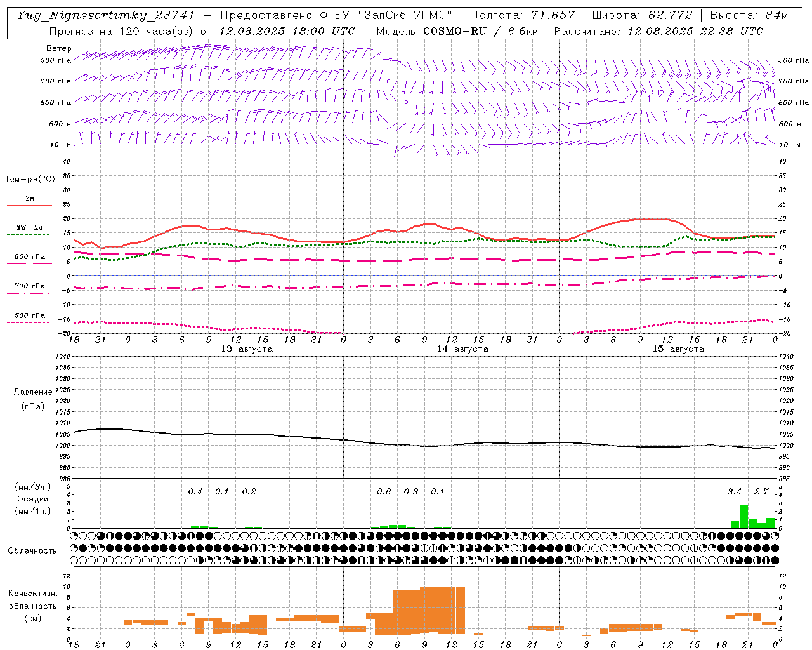This screenshot has height=650, width=812.
Task: Click the 3.4 precipitation value
Action: click(x=735, y=492)
